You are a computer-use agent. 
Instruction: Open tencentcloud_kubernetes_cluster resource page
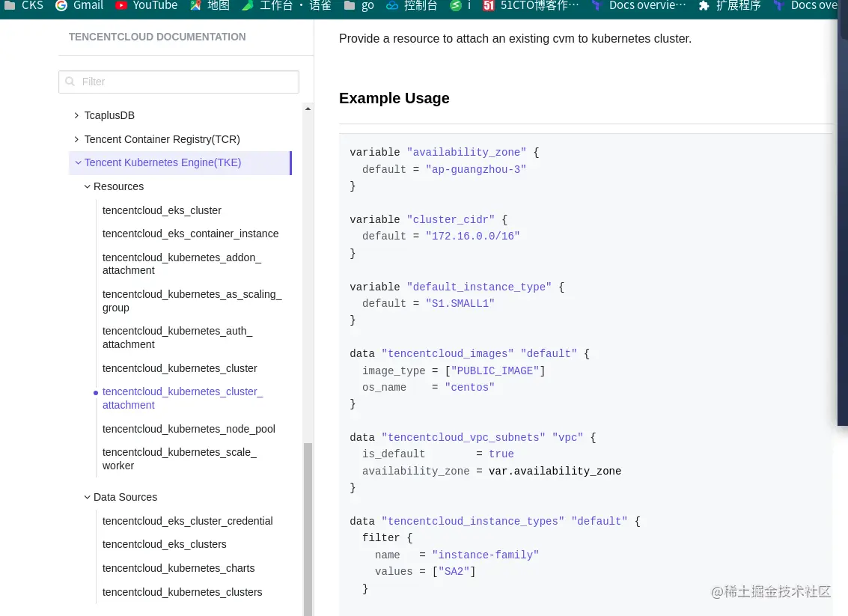pos(180,368)
